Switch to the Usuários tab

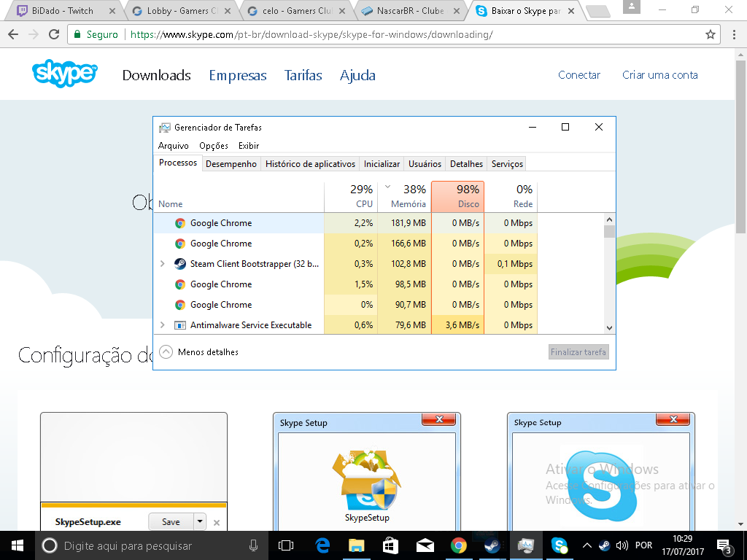click(x=425, y=164)
